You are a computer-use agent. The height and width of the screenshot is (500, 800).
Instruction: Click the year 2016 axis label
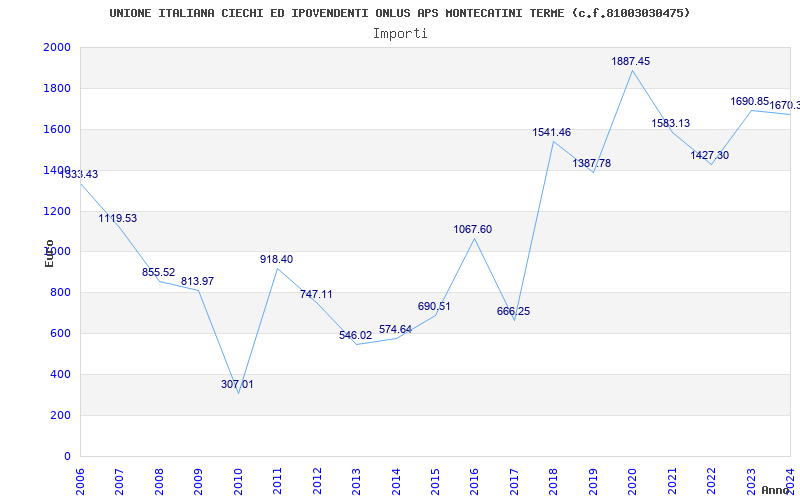[474, 481]
